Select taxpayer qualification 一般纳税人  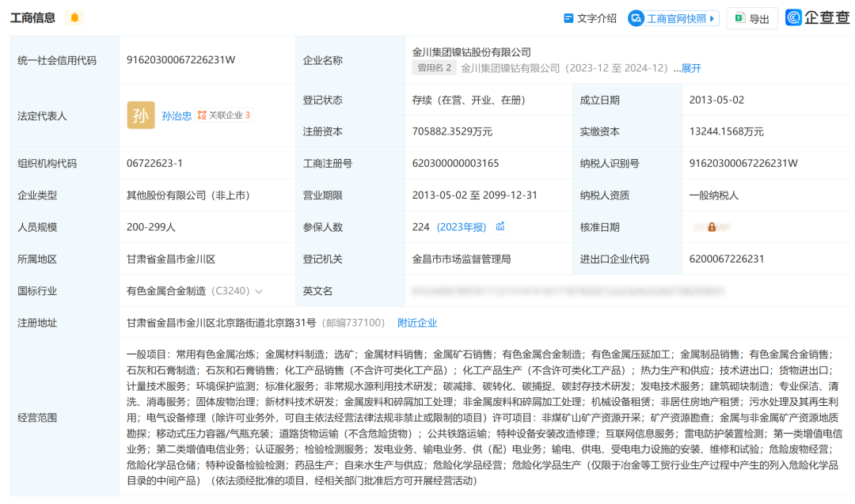[x=714, y=195]
